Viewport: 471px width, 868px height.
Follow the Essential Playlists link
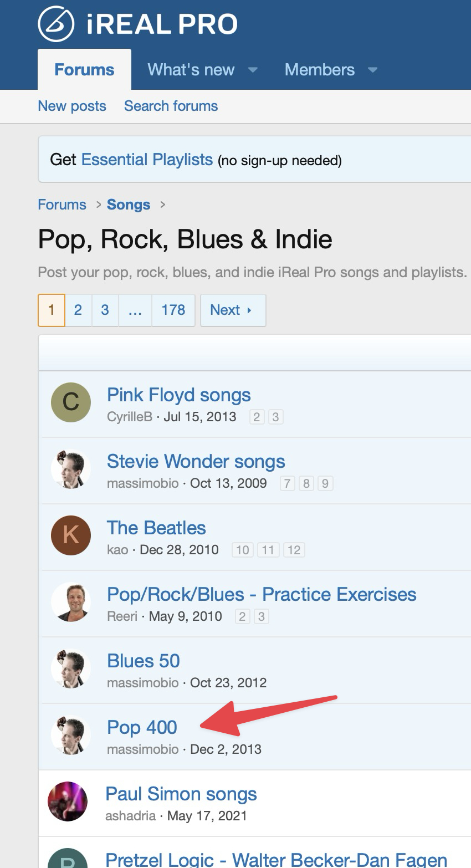147,160
